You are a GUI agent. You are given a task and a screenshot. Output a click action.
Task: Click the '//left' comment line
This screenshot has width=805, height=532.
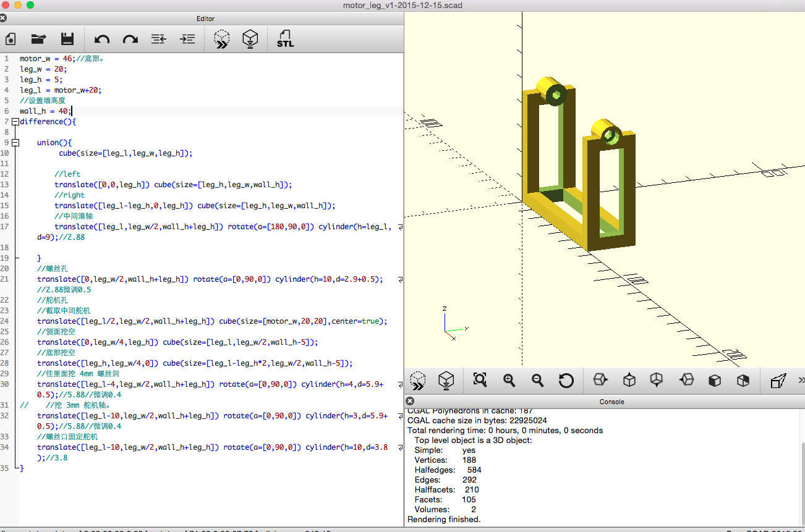point(67,174)
